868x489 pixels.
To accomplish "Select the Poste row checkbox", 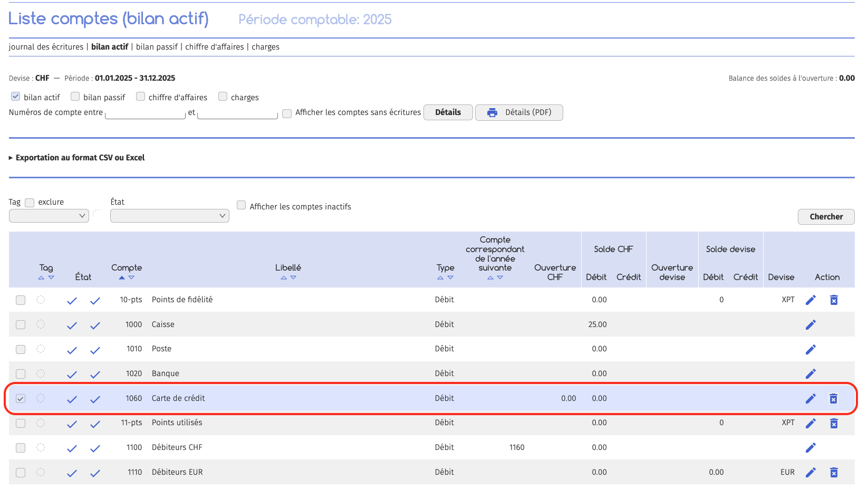I will click(x=21, y=349).
